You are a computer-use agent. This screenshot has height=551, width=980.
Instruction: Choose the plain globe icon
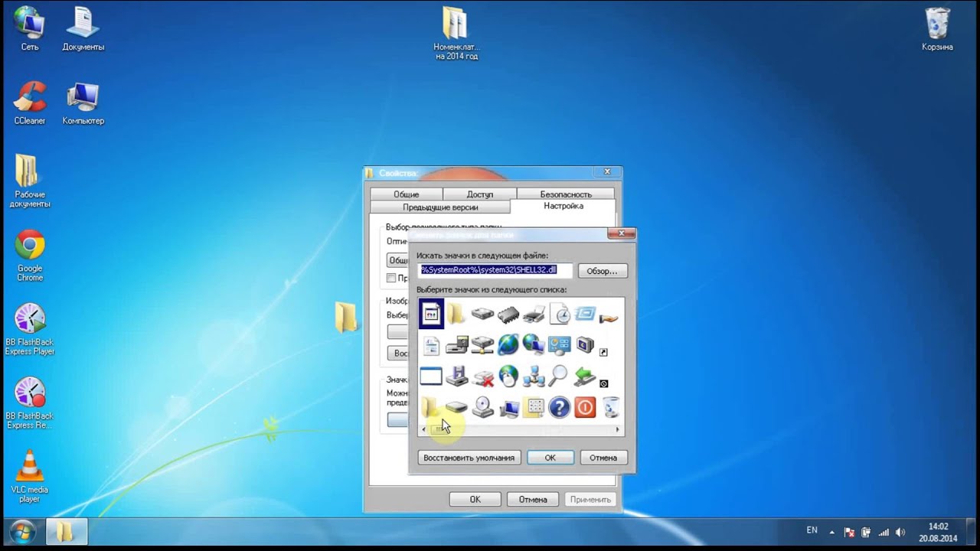pyautogui.click(x=508, y=345)
